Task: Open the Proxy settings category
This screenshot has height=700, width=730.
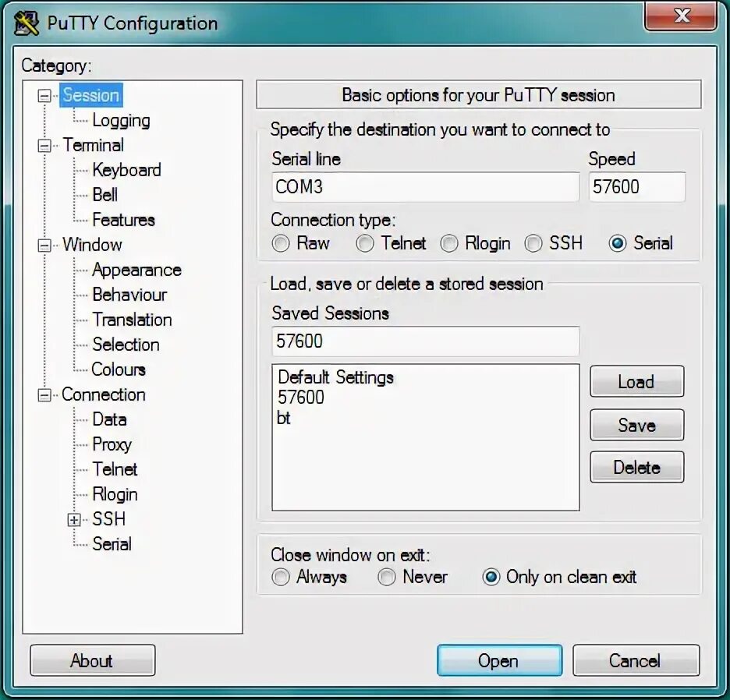Action: pyautogui.click(x=112, y=445)
